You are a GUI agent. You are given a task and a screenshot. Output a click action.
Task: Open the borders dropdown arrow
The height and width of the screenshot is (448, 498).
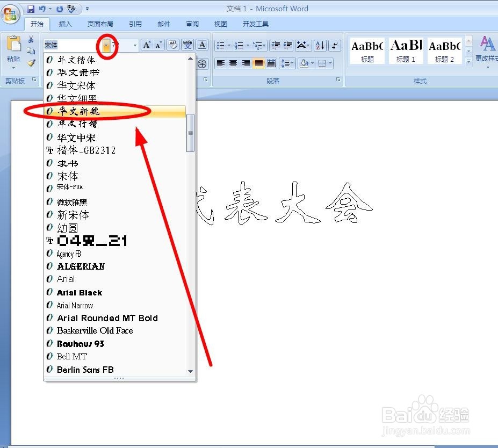pos(329,63)
